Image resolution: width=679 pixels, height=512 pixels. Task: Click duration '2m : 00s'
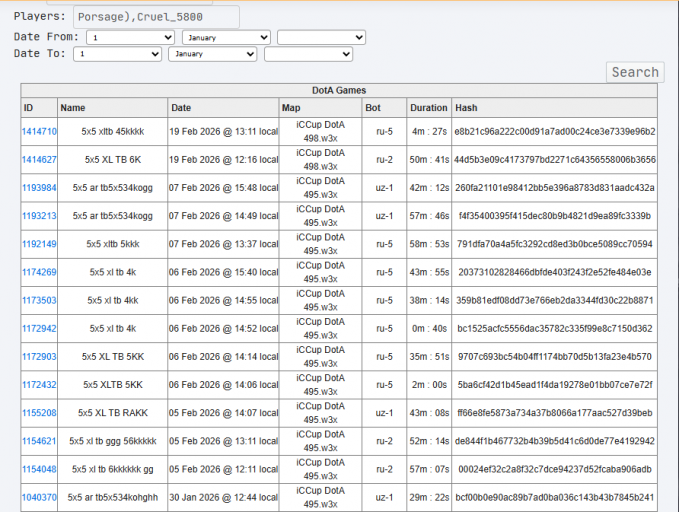[429, 385]
